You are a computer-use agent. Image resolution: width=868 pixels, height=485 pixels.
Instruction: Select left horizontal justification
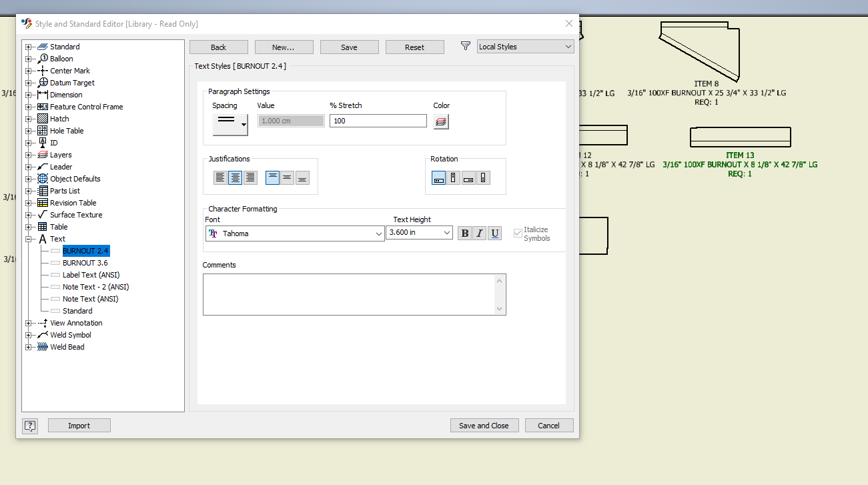220,177
